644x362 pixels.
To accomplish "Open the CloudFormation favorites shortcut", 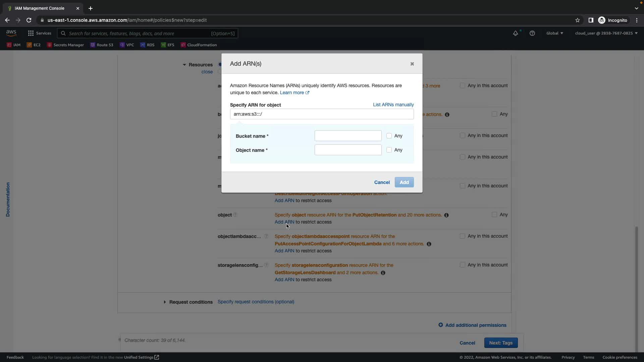I will pyautogui.click(x=199, y=45).
